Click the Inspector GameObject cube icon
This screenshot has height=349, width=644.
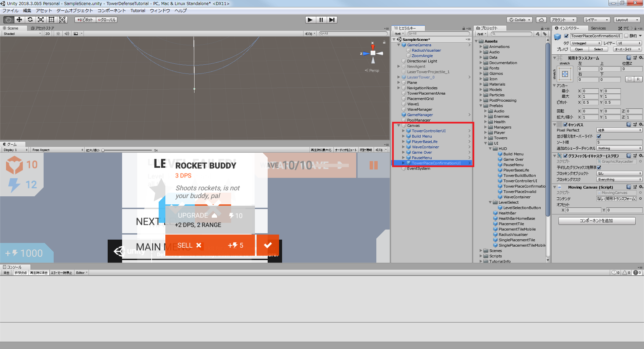click(557, 37)
